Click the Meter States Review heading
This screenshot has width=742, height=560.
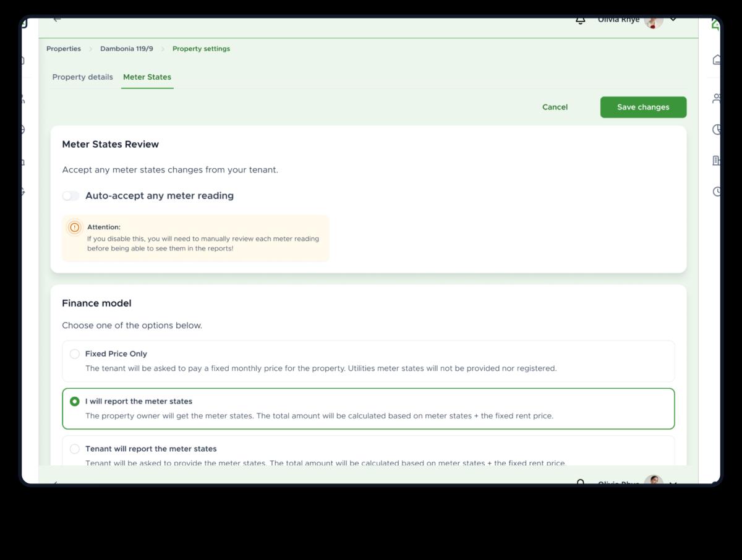(x=111, y=144)
